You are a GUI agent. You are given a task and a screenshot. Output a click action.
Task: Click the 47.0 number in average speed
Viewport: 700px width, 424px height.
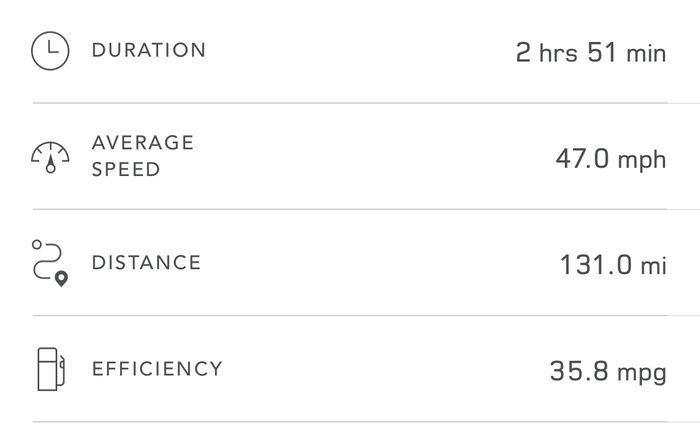[x=582, y=158]
